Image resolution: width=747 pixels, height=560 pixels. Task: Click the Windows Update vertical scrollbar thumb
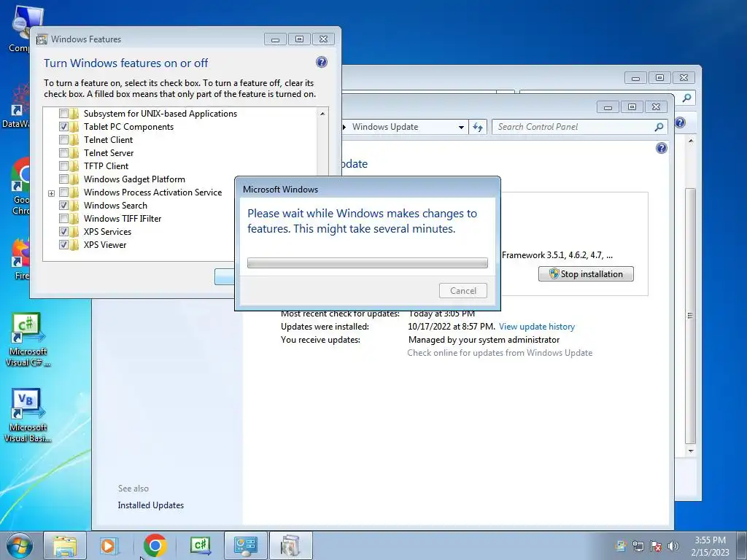[691, 316]
